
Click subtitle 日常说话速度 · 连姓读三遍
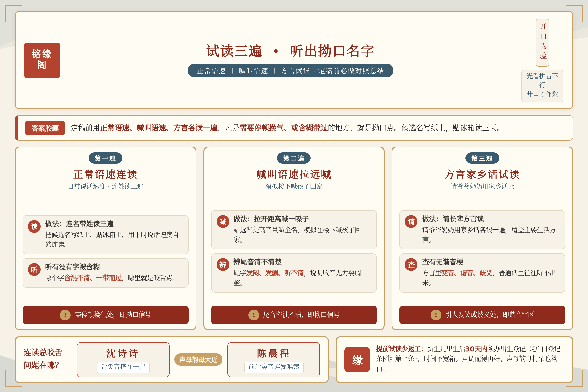[x=106, y=186]
